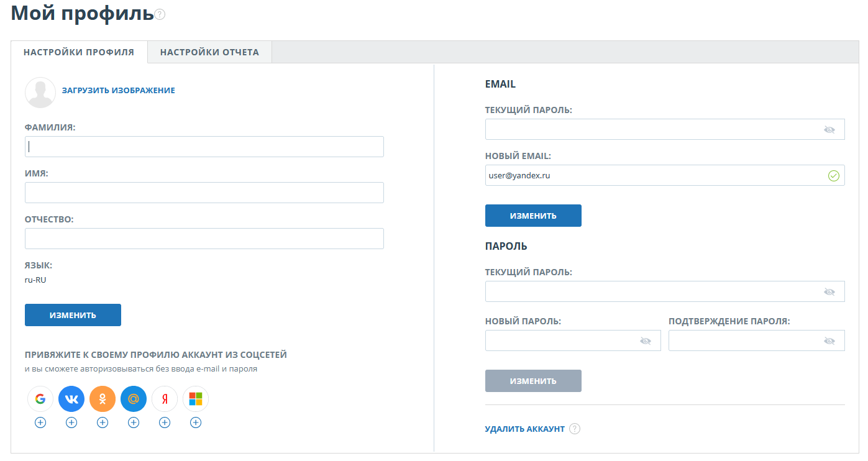Click the Google social account icon
This screenshot has width=868, height=461.
40,399
